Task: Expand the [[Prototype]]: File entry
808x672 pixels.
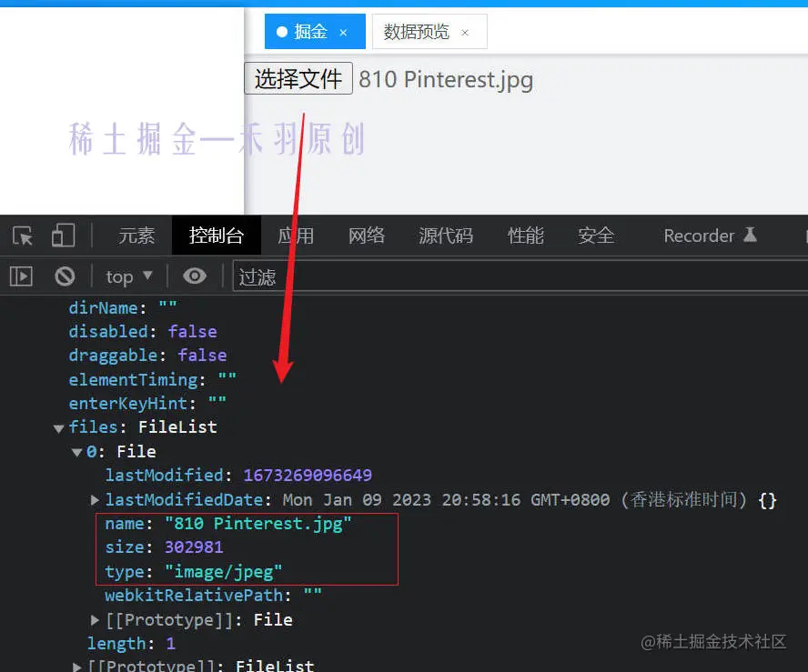Action: (x=95, y=620)
